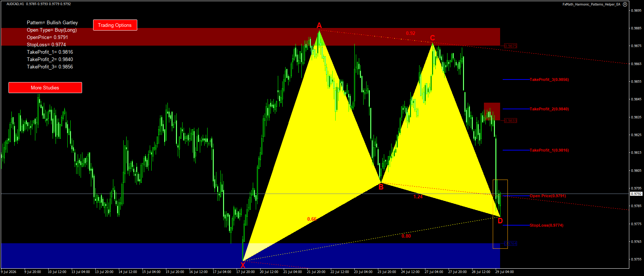Click the 'TakeProfit_3= 0.9856' info line
644x276 pixels.
50,67
